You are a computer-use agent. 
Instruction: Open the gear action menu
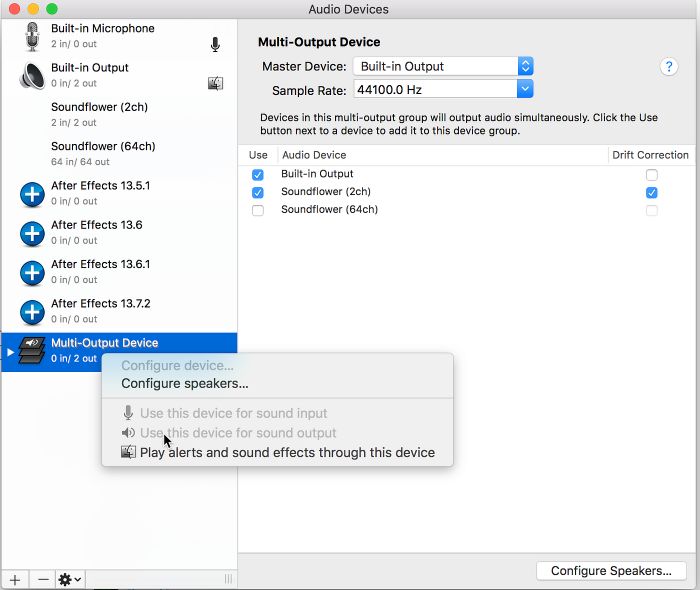(x=70, y=579)
